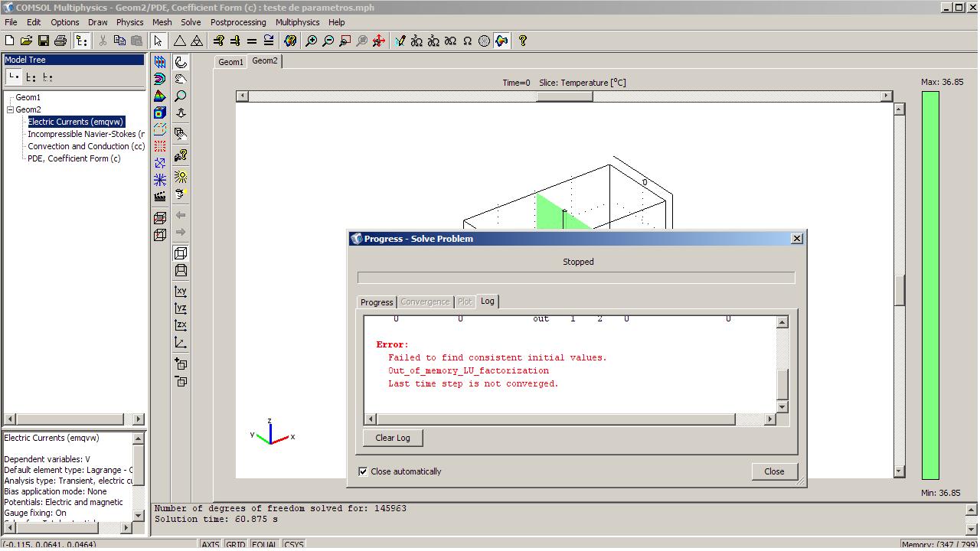Click the Go to XY View icon

point(181,291)
